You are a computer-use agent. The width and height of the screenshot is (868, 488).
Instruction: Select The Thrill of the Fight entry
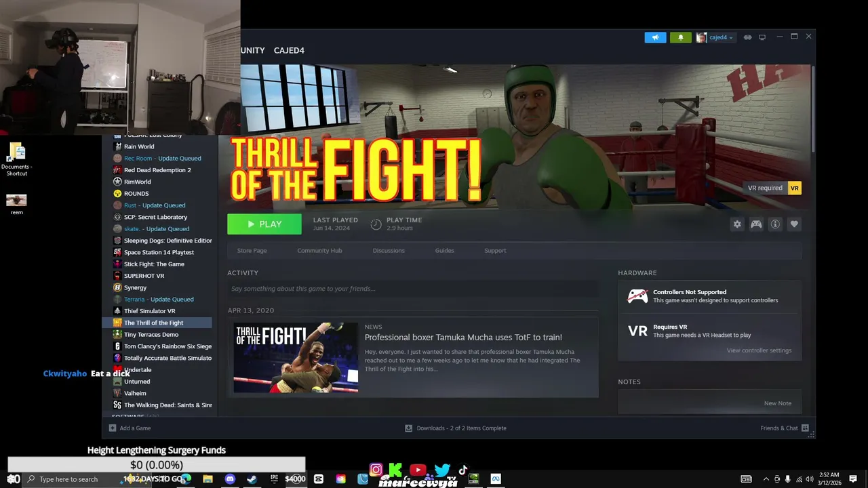(157, 323)
